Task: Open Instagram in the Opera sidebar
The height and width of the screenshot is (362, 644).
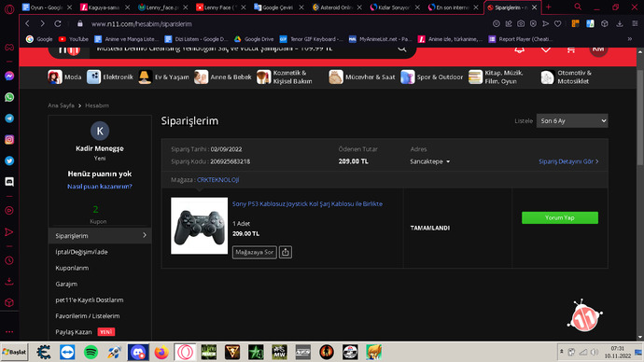Action: pos(9,140)
